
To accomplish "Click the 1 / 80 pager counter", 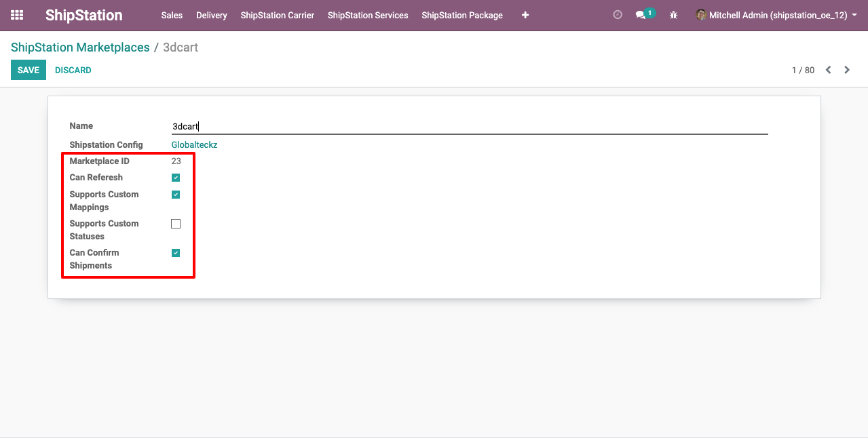I will point(803,70).
